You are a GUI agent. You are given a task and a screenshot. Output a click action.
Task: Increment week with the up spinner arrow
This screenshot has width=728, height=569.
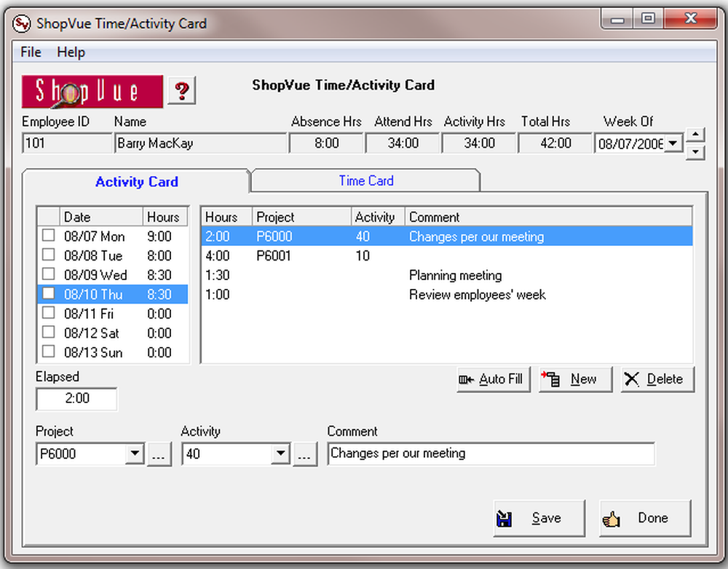tap(695, 135)
